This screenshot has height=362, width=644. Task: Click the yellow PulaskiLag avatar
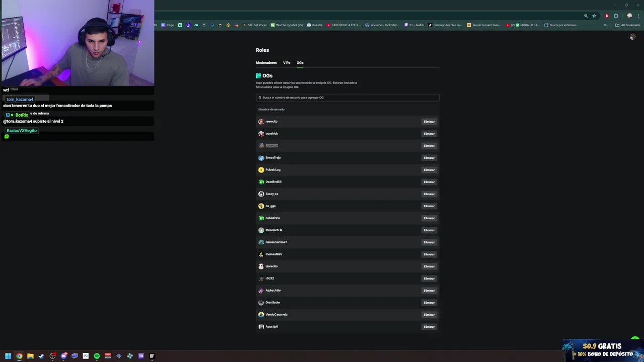point(261,170)
